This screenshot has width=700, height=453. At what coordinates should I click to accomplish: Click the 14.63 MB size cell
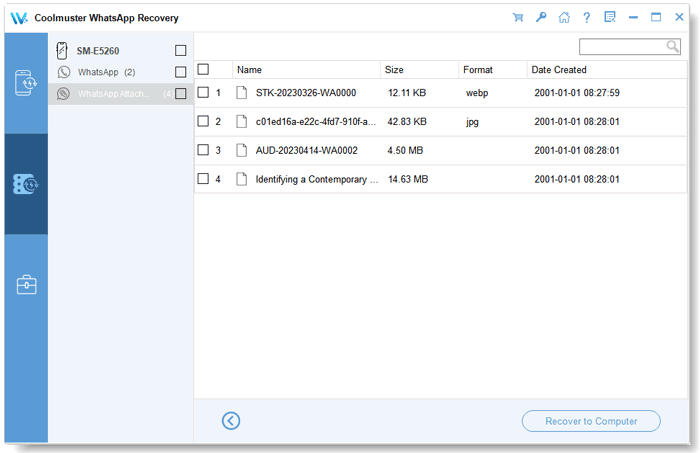[x=408, y=179]
